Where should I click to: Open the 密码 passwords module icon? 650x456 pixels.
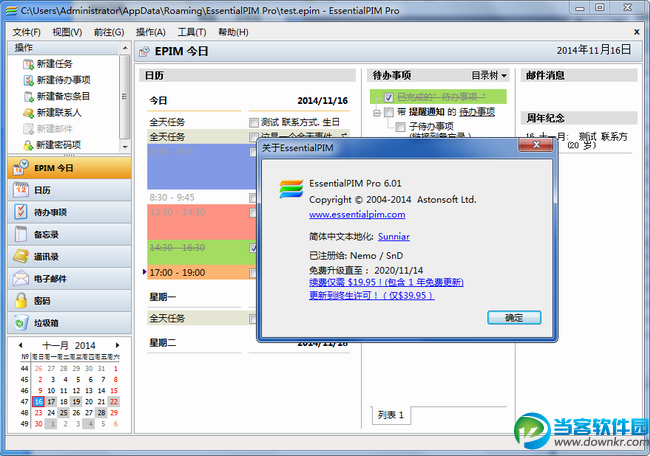coord(21,301)
